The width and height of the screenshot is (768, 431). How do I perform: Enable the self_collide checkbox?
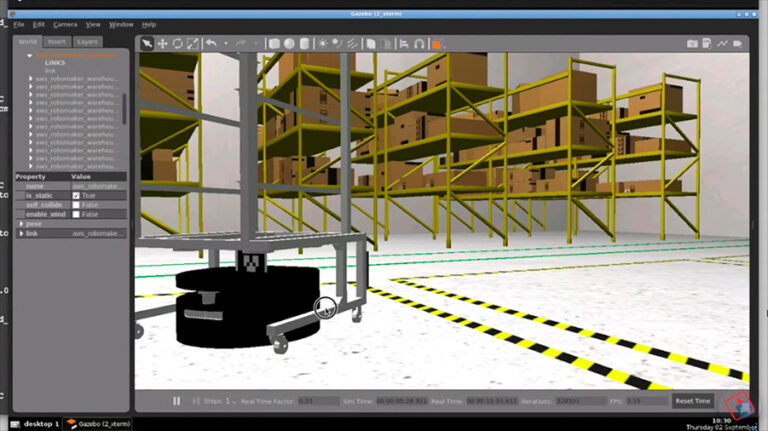(76, 205)
